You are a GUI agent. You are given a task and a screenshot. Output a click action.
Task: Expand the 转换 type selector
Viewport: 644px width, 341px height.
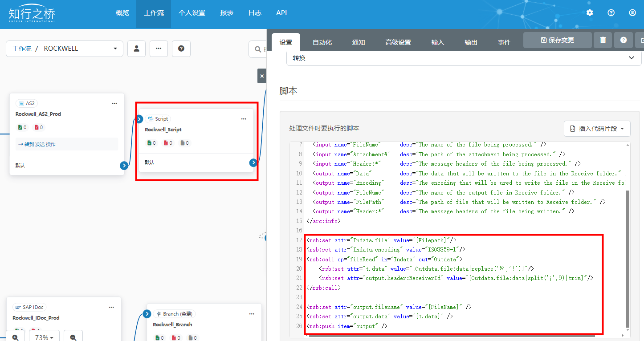click(463, 58)
